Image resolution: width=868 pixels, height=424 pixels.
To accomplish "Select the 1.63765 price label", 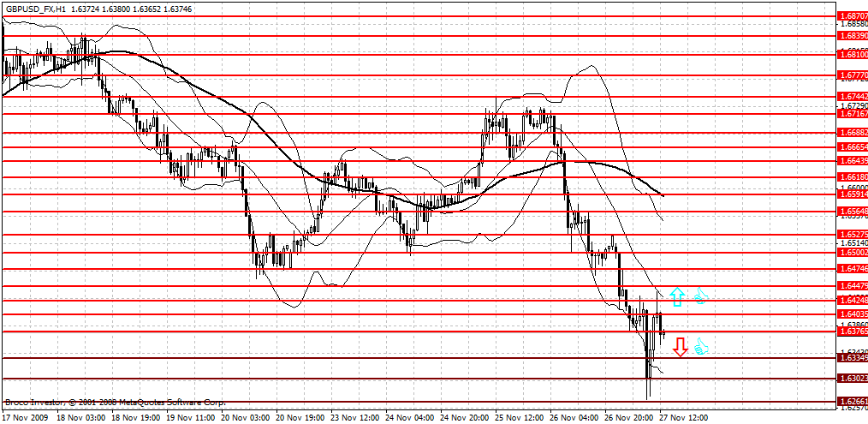I will [853, 331].
